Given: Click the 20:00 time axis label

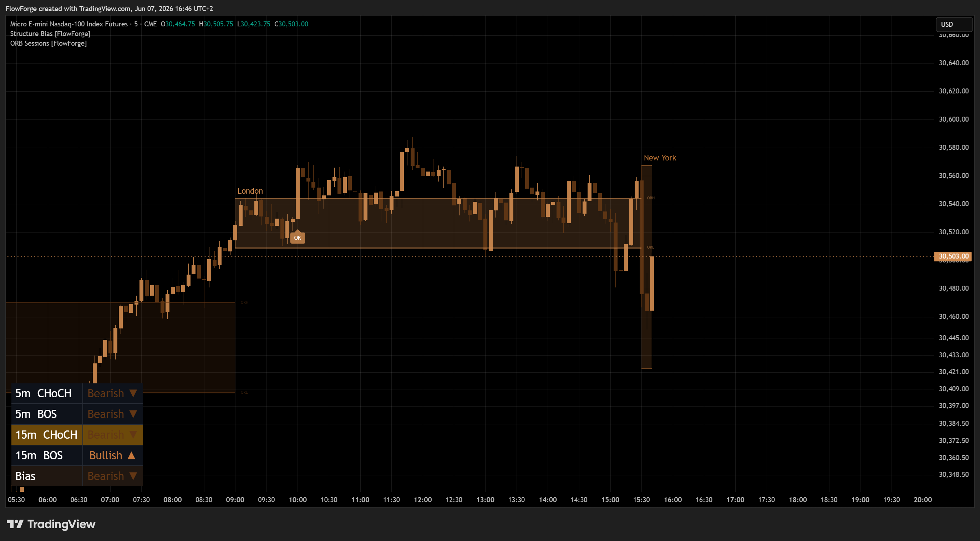Looking at the screenshot, I should click(923, 500).
